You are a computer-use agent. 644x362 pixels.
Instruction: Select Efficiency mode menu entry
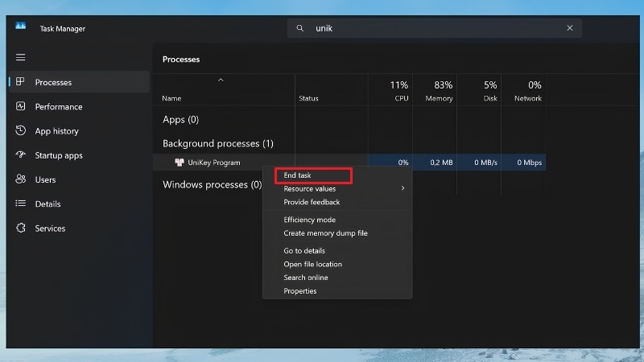coord(337,220)
